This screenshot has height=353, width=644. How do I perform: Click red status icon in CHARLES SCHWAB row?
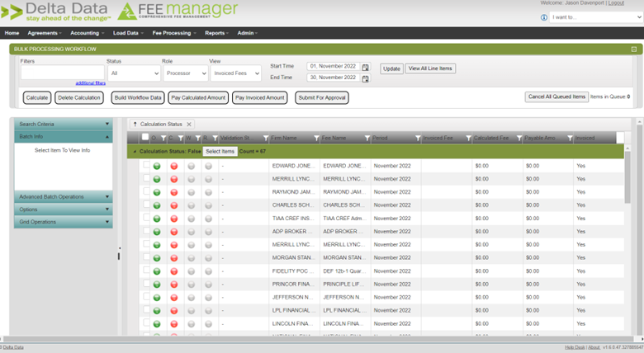pos(174,205)
